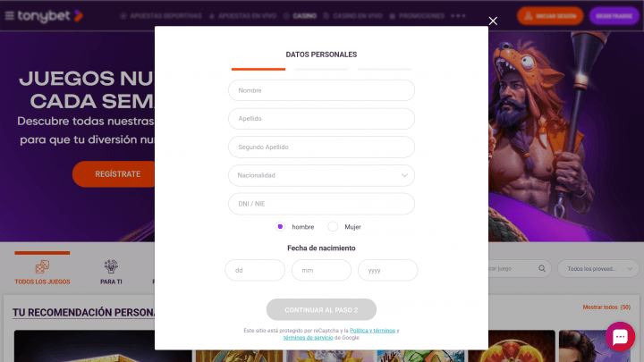Select the Todos los Juegos dice icon
644x362 pixels.
coord(42,266)
